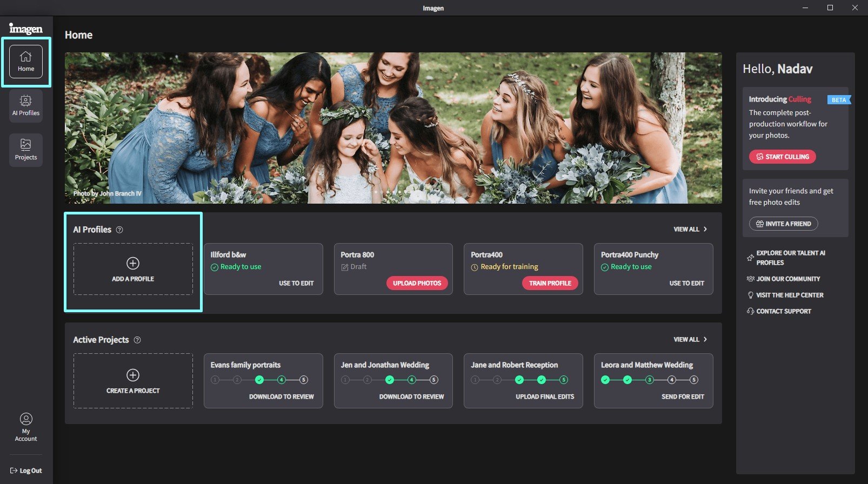Click Use to Edit on Portra400 Punchy
This screenshot has width=868, height=484.
pyautogui.click(x=686, y=283)
